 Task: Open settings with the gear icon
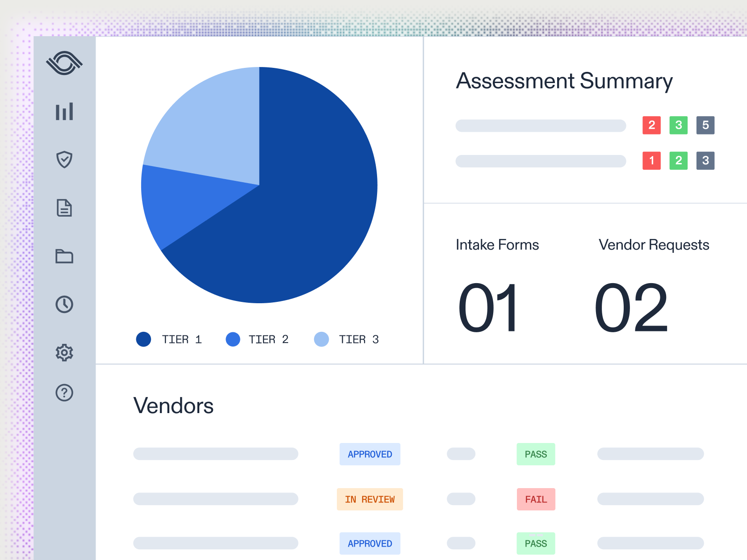click(x=64, y=353)
